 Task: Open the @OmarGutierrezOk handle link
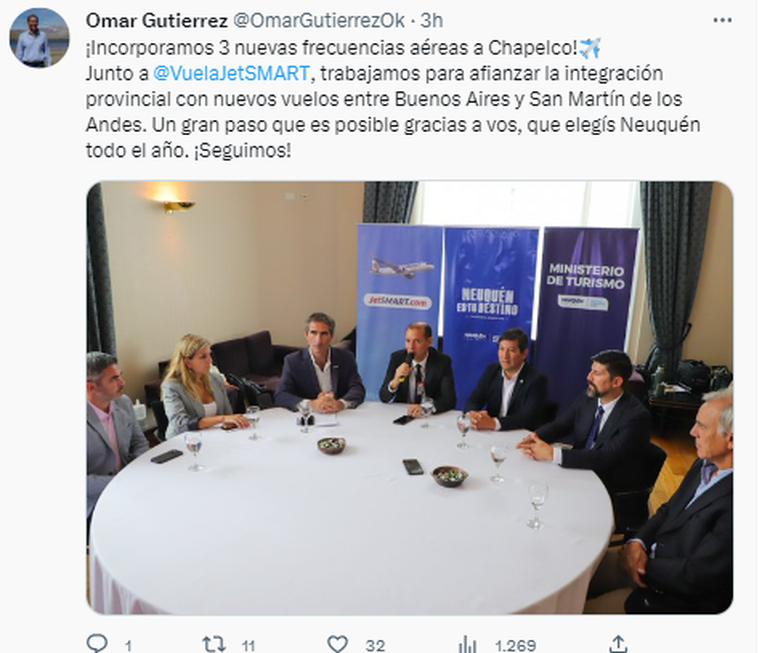318,21
